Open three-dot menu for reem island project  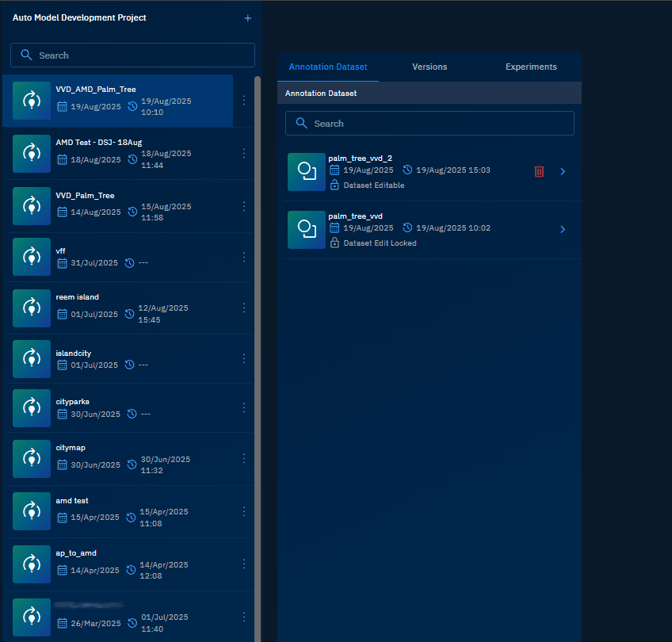244,308
